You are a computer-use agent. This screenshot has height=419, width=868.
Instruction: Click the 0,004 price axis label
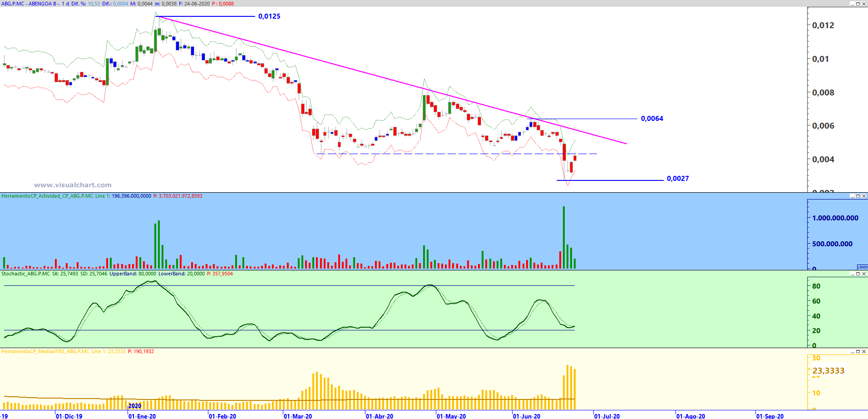(x=823, y=160)
